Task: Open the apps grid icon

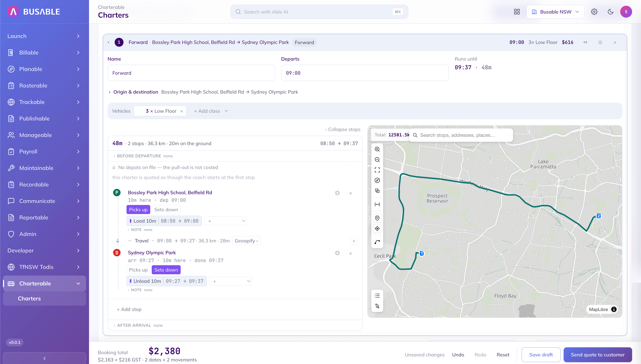Action: (517, 12)
